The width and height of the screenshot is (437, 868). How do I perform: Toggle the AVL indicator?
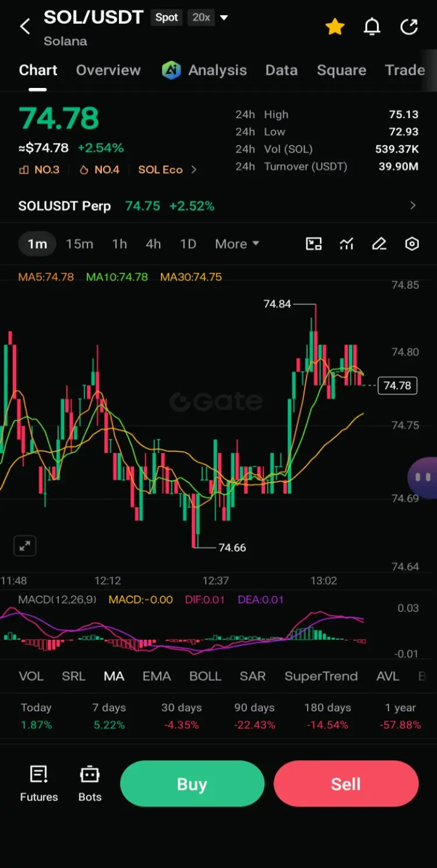pyautogui.click(x=388, y=676)
